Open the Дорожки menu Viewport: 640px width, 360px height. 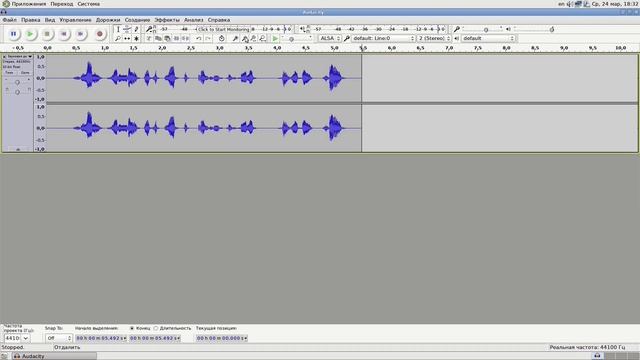108,20
